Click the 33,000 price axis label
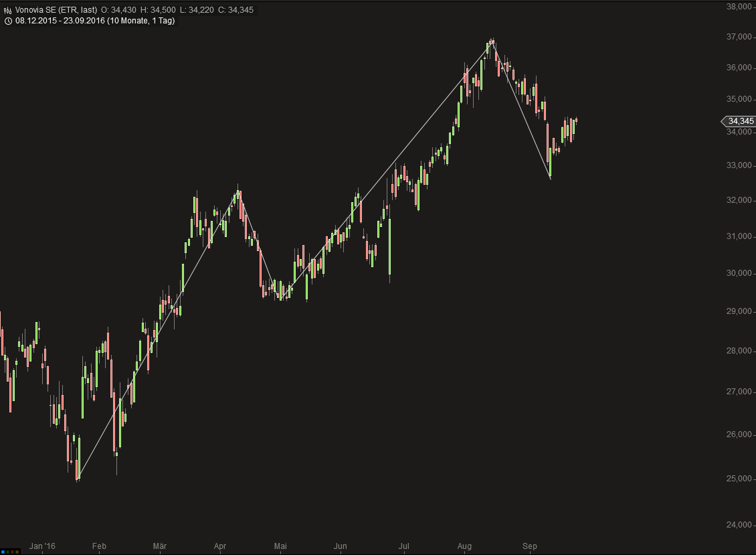 [739, 165]
